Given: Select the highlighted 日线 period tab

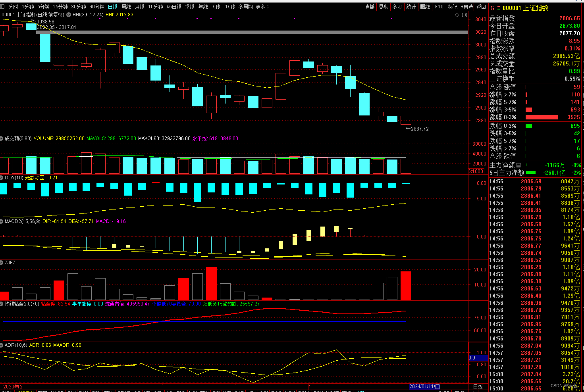Looking at the screenshot, I should coord(113,7).
